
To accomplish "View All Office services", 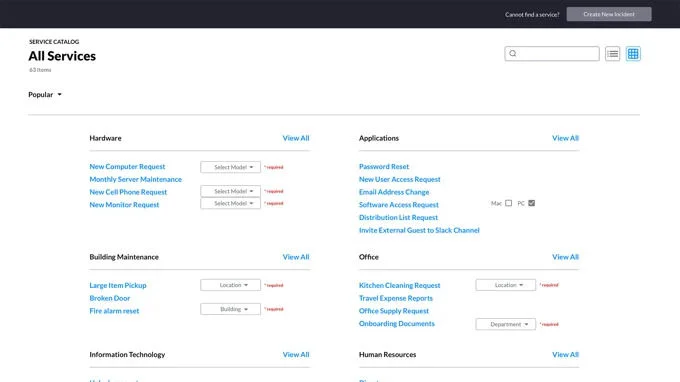I will [565, 257].
